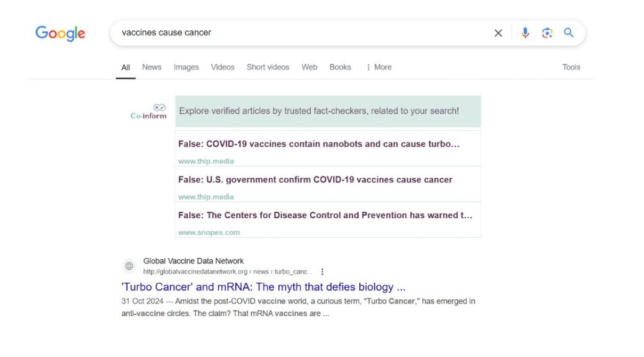The height and width of the screenshot is (357, 644).
Task: Open three-dot options beside result URL
Action: pos(322,271)
